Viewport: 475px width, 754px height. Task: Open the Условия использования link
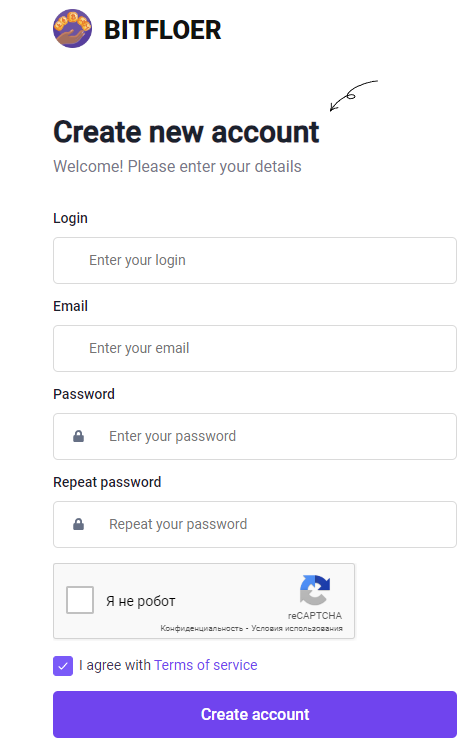click(x=297, y=628)
